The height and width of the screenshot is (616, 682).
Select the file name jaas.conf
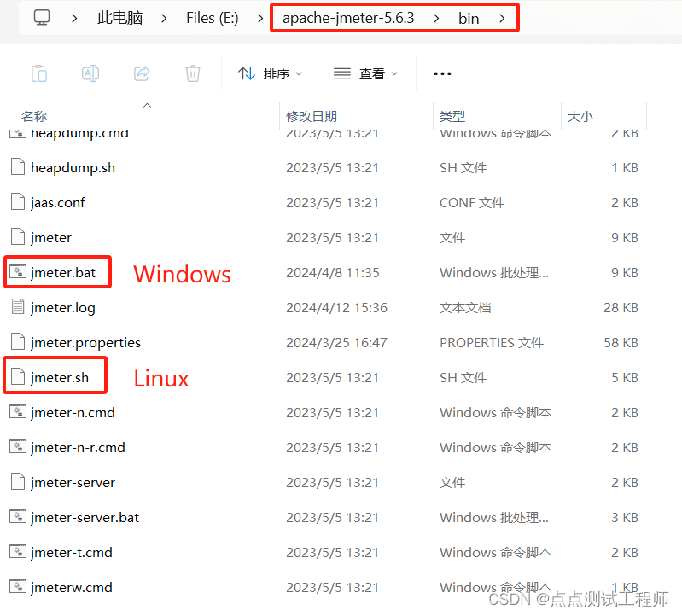58,203
